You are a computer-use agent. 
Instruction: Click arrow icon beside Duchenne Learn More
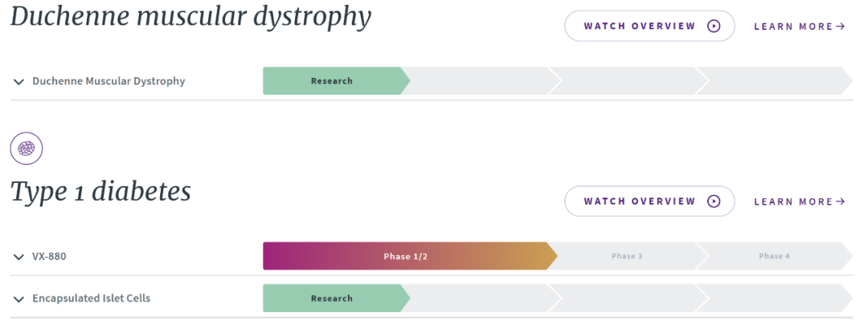tap(841, 26)
